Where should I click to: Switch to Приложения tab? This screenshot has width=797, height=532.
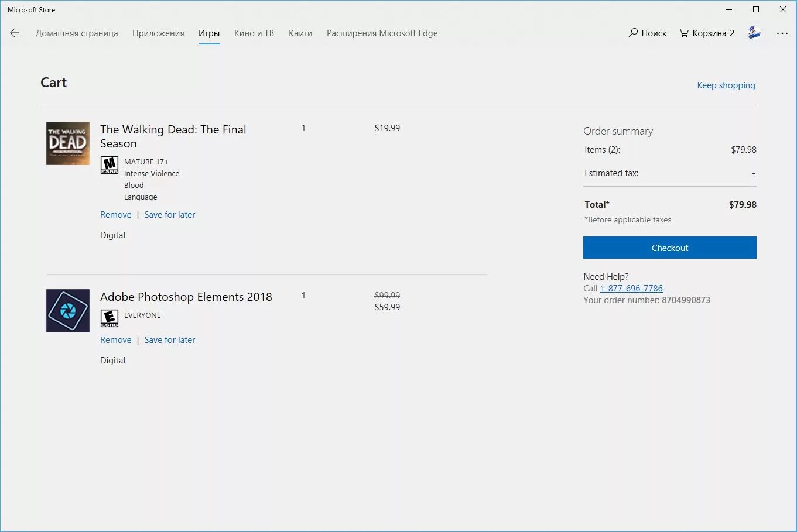click(158, 33)
